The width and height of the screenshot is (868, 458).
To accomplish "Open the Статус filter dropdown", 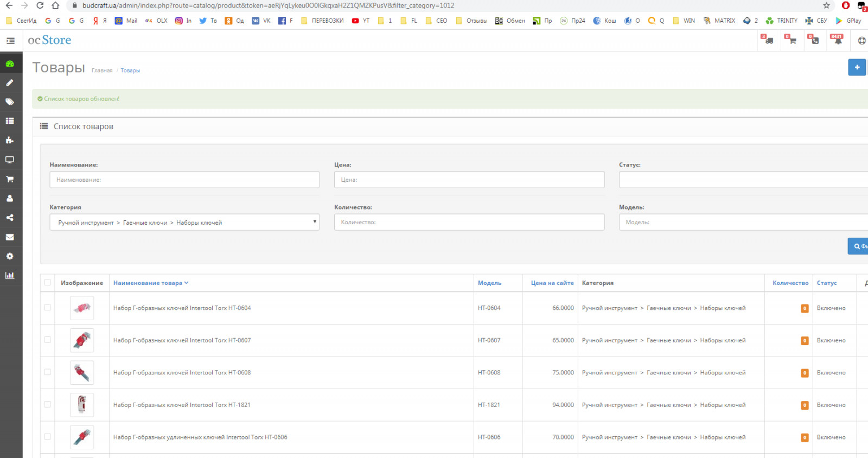I will [x=743, y=180].
